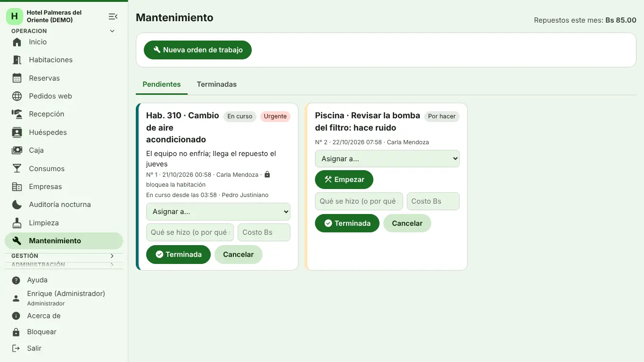Click the Hotel Palmeras del Oriente name
This screenshot has width=644, height=362.
click(x=54, y=16)
